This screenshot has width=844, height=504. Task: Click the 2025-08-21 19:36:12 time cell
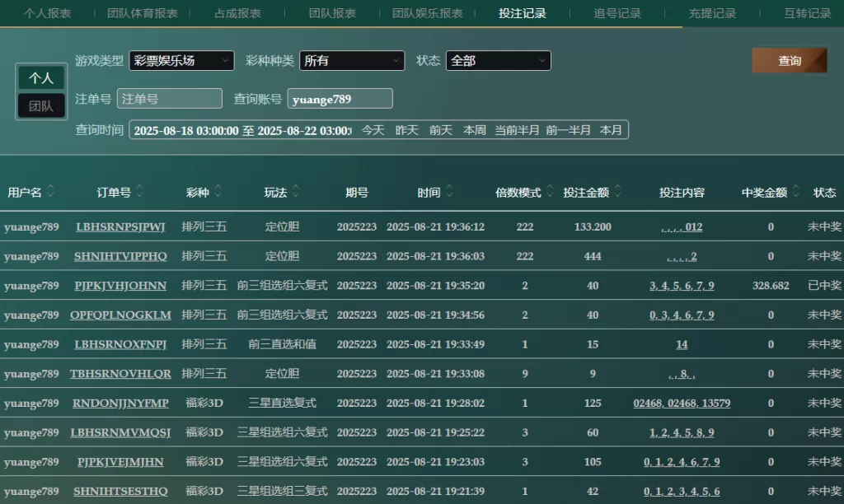pos(435,227)
